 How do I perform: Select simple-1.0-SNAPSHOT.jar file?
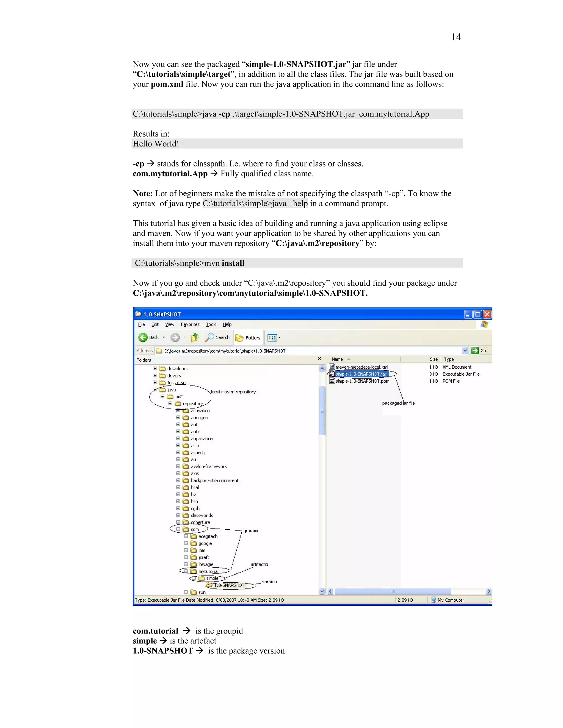[361, 374]
